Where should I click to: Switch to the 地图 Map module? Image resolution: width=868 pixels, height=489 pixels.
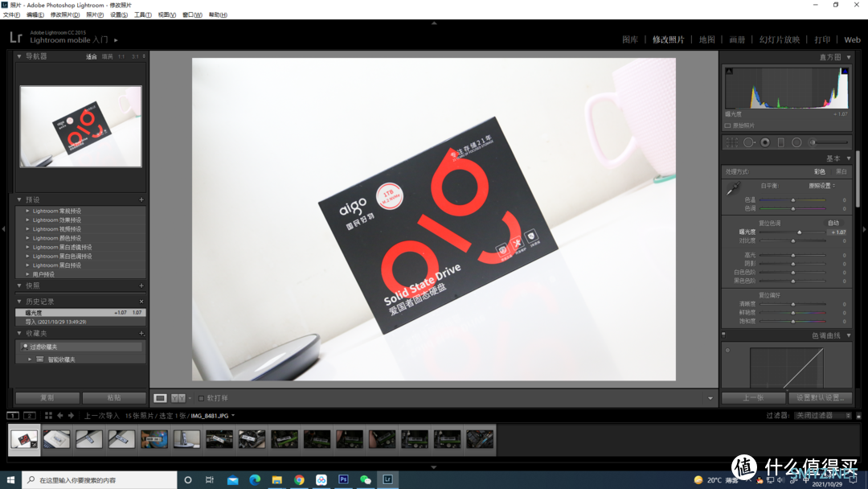pos(707,40)
